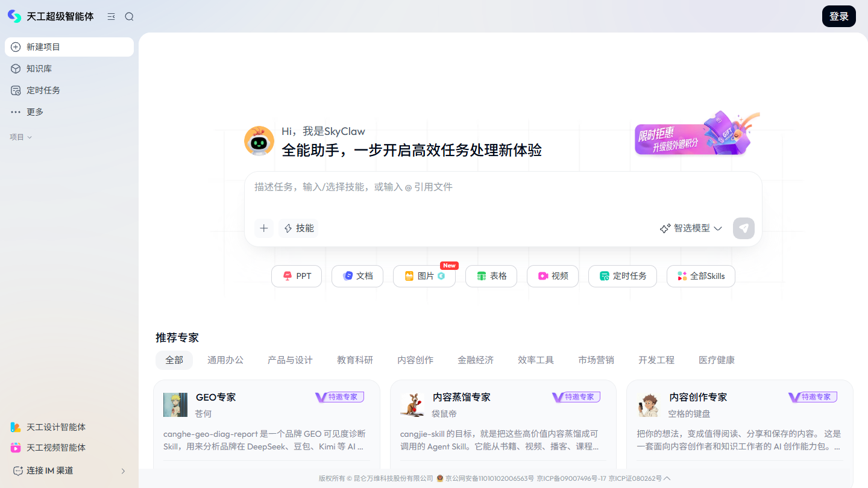Select the 表格 skill chip
This screenshot has height=488, width=868.
pos(491,276)
